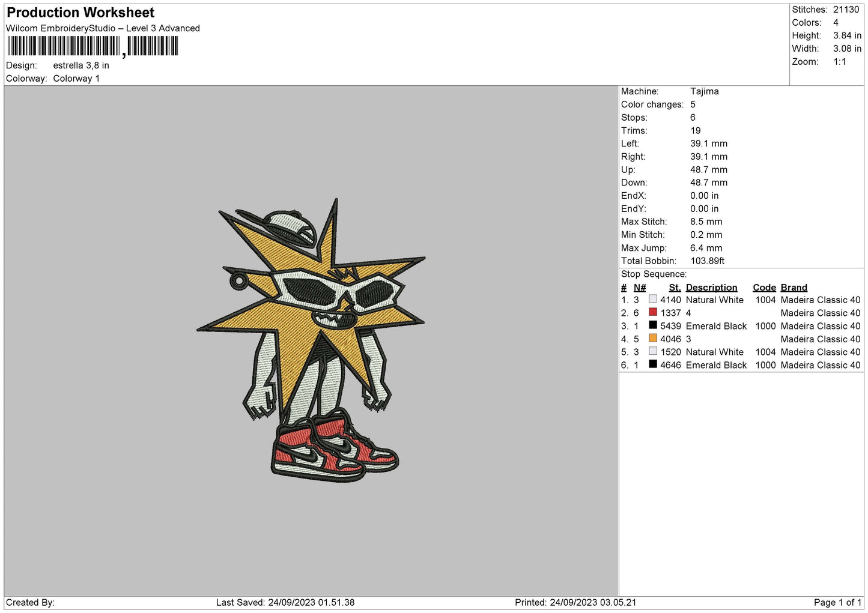Click "Madeira Classic 40" in stop row 1
Image resolution: width=868 pixels, height=613 pixels.
820,300
